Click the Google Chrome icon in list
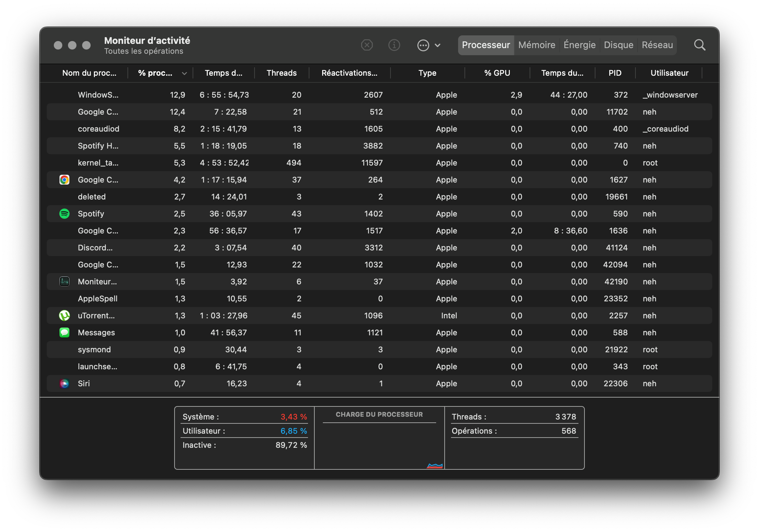The height and width of the screenshot is (532, 759). (64, 180)
